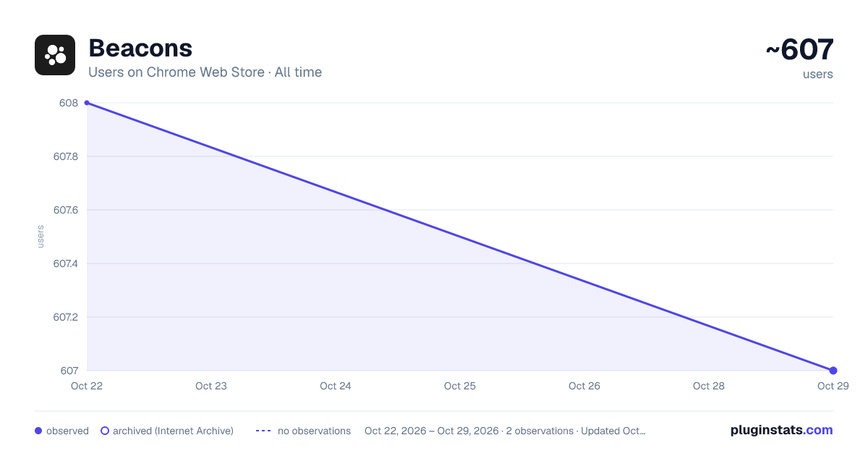
Task: Click the 'archived (Internet Archive)' hollow circle icon
Action: [104, 431]
